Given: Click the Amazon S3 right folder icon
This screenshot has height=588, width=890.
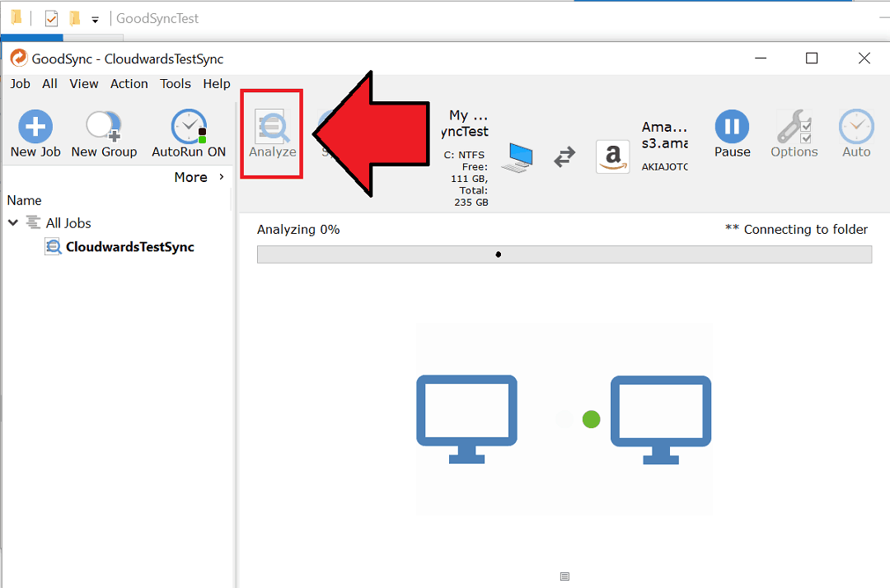Looking at the screenshot, I should coord(612,156).
